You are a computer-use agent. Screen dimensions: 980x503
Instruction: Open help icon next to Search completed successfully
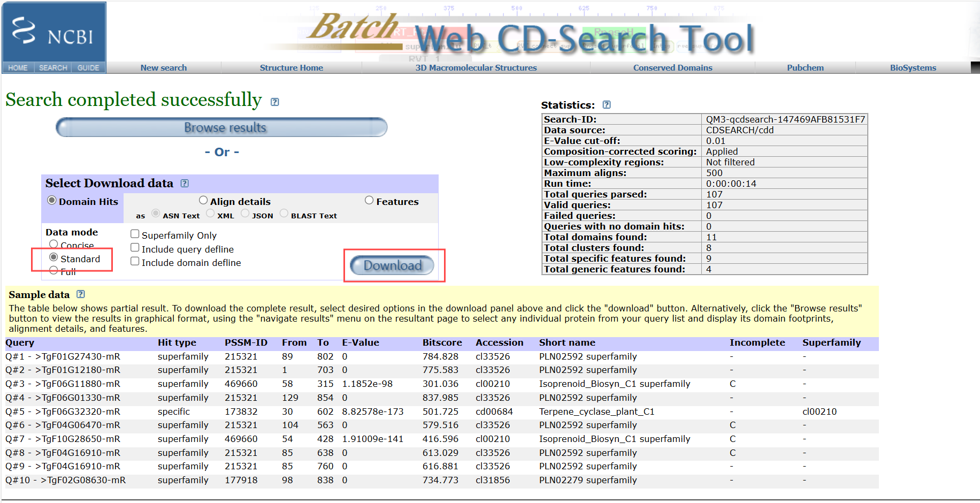(x=275, y=102)
